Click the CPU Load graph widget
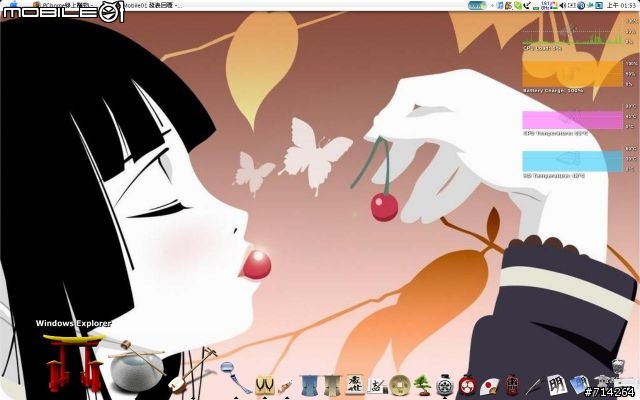640x400 pixels. pyautogui.click(x=573, y=34)
